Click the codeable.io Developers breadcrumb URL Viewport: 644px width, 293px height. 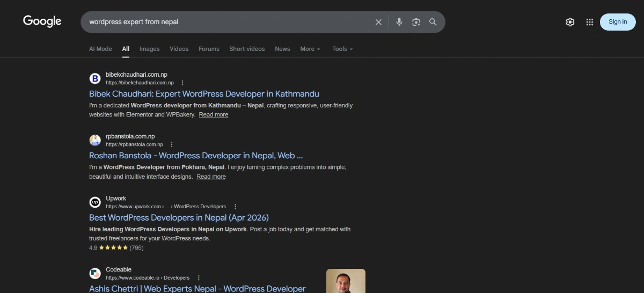pyautogui.click(x=148, y=278)
